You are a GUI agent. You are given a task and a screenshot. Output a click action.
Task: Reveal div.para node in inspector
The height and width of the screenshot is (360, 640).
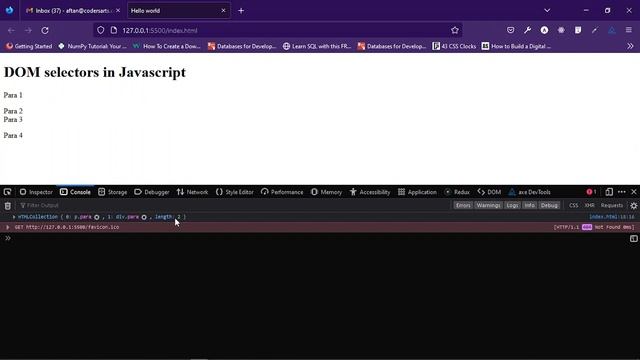[144, 217]
